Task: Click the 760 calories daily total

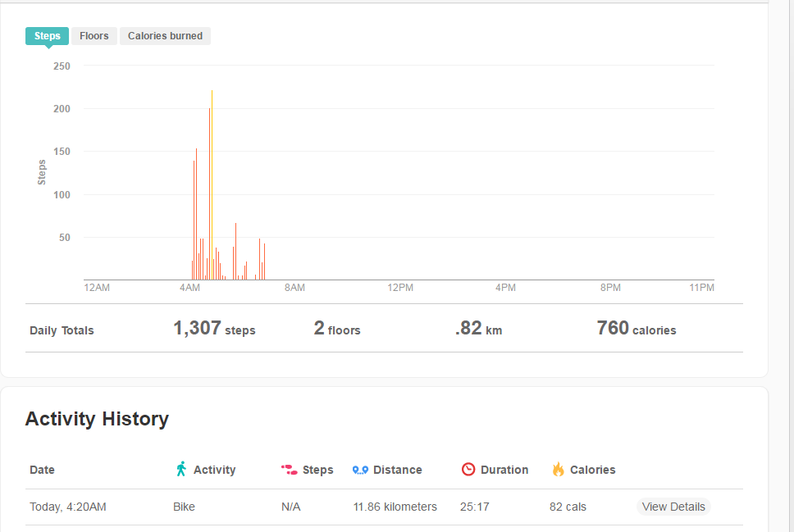Action: click(636, 329)
